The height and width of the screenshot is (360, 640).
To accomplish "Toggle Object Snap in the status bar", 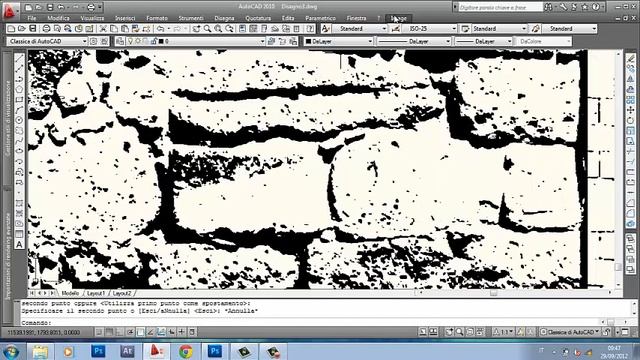I will click(140, 332).
